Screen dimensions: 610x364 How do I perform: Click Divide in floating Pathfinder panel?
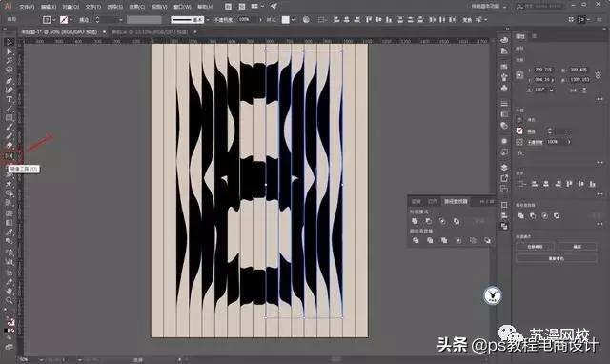click(416, 240)
